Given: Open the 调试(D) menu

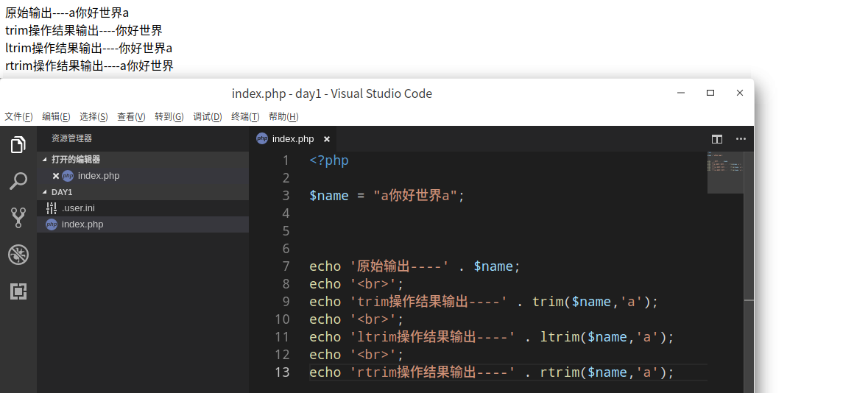Looking at the screenshot, I should [208, 116].
